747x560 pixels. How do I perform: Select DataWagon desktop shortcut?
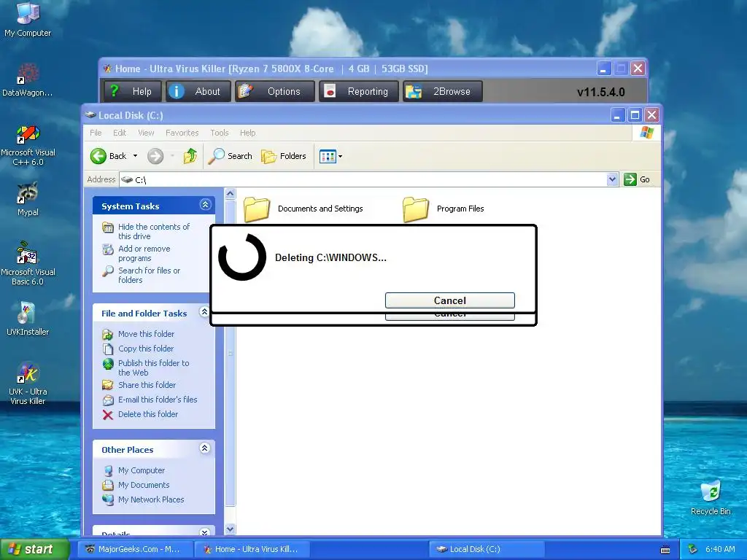tap(27, 80)
